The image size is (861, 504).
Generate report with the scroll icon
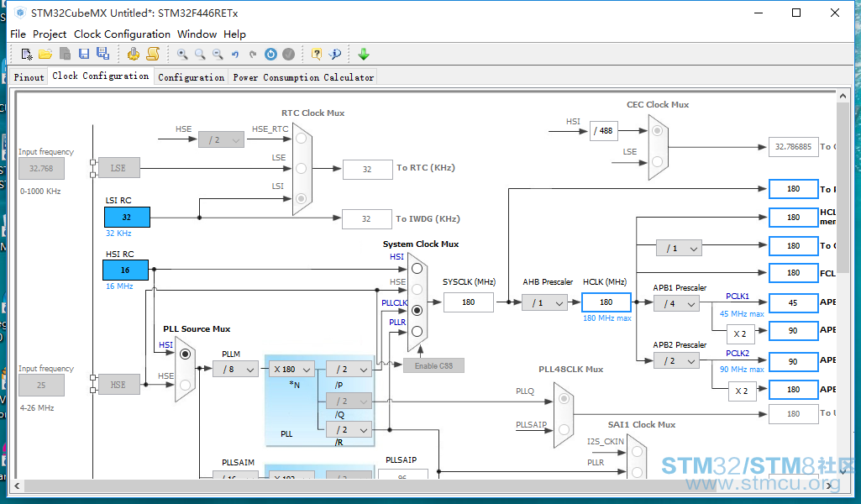(x=153, y=54)
